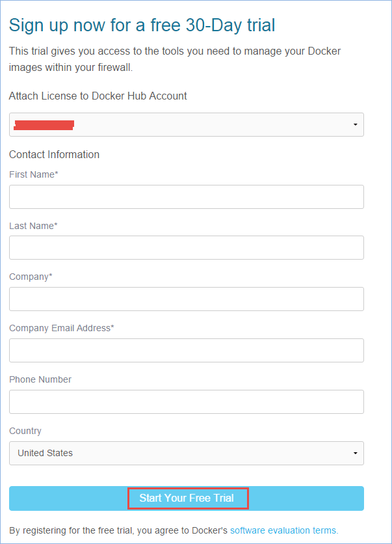This screenshot has height=544, width=392.
Task: Click the Last Name* label
Action: (x=33, y=226)
